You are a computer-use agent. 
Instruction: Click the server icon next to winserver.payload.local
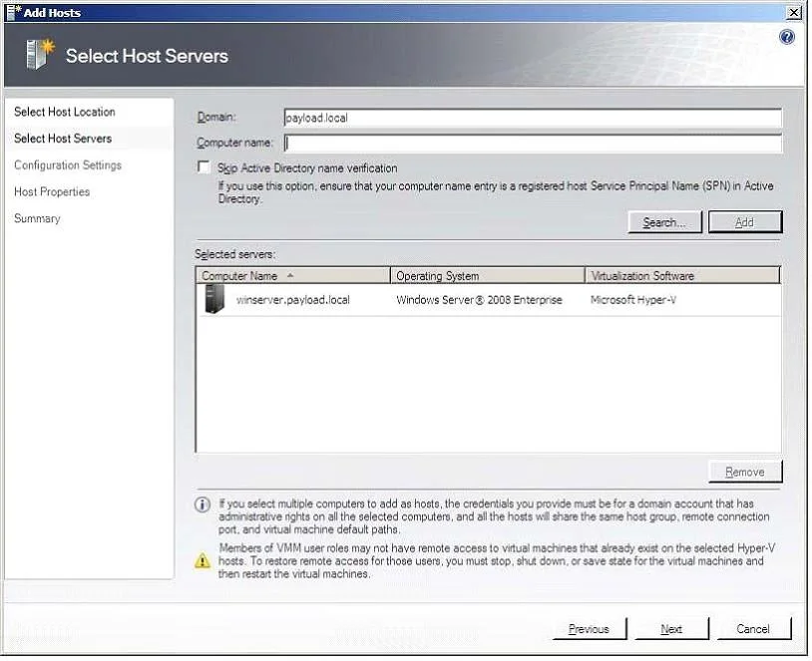tap(214, 300)
